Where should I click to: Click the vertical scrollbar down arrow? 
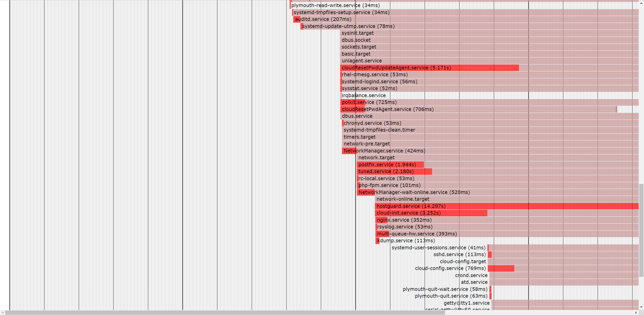(x=641, y=307)
